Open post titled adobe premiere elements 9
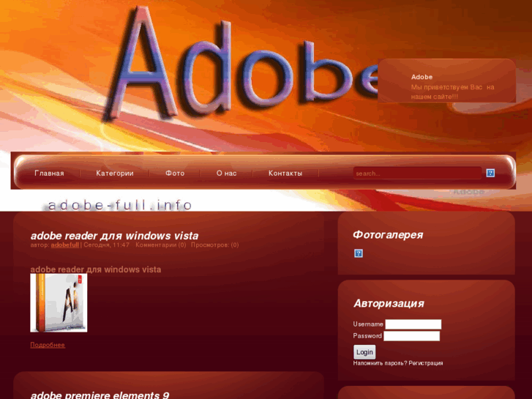 tap(100, 395)
